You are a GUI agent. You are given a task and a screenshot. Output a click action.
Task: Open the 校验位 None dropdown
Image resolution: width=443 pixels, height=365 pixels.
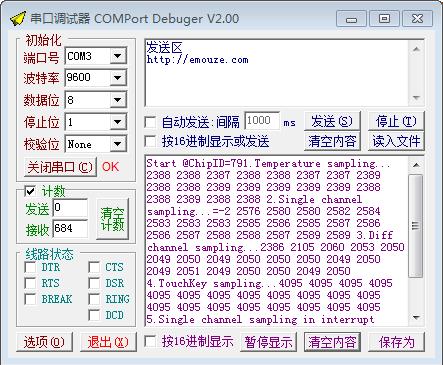(x=118, y=144)
